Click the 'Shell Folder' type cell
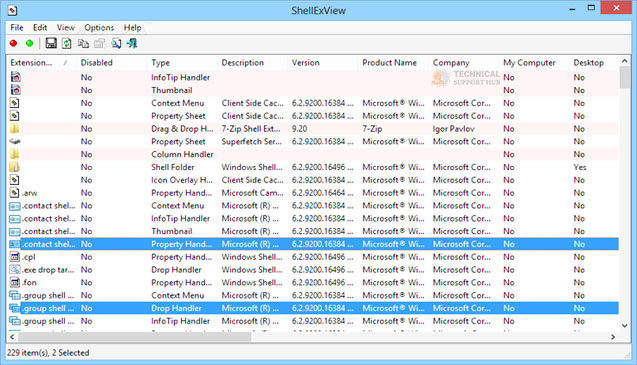 tap(173, 167)
